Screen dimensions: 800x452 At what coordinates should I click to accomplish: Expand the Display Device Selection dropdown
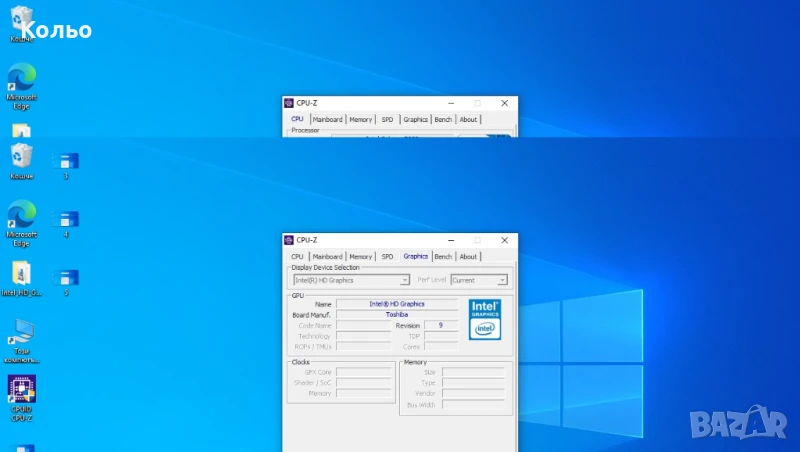pyautogui.click(x=350, y=281)
